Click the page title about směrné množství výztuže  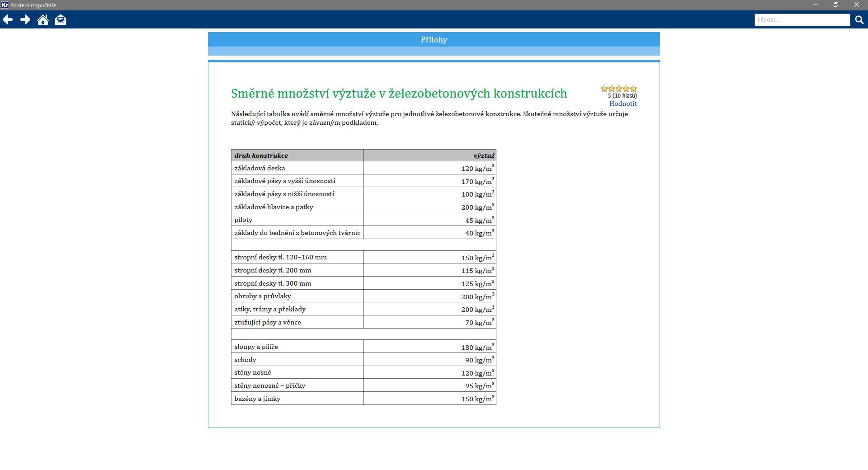[399, 94]
